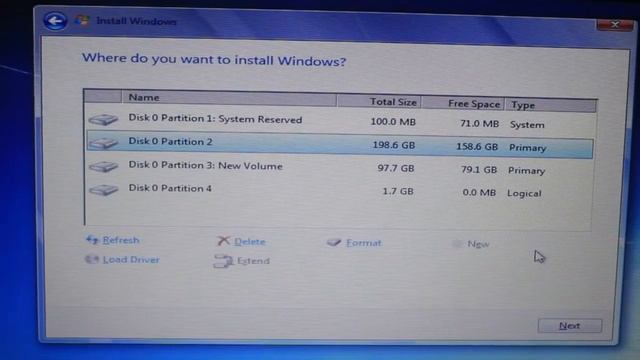Click the 198.6 GB total size cell
640x360 pixels.
point(394,145)
